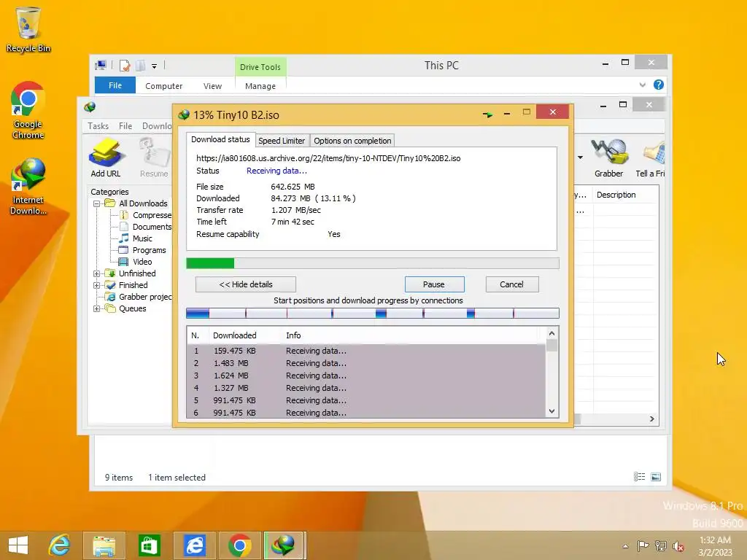This screenshot has height=560, width=747.
Task: Show hidden icons in system tray
Action: 625,546
